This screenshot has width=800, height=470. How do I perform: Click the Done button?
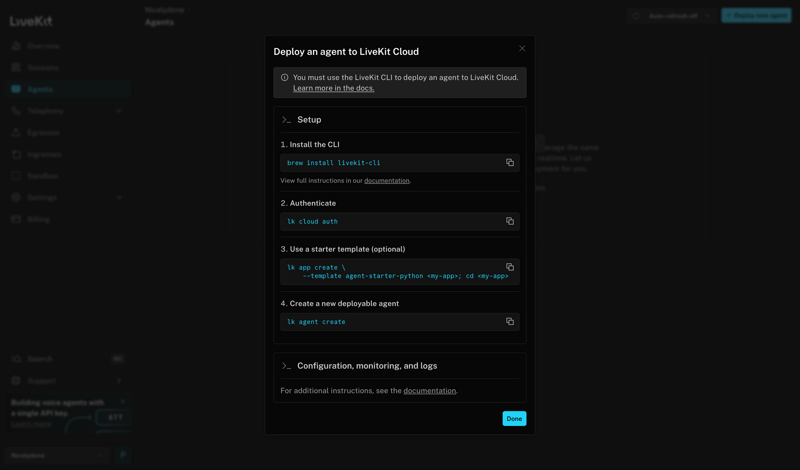click(514, 418)
